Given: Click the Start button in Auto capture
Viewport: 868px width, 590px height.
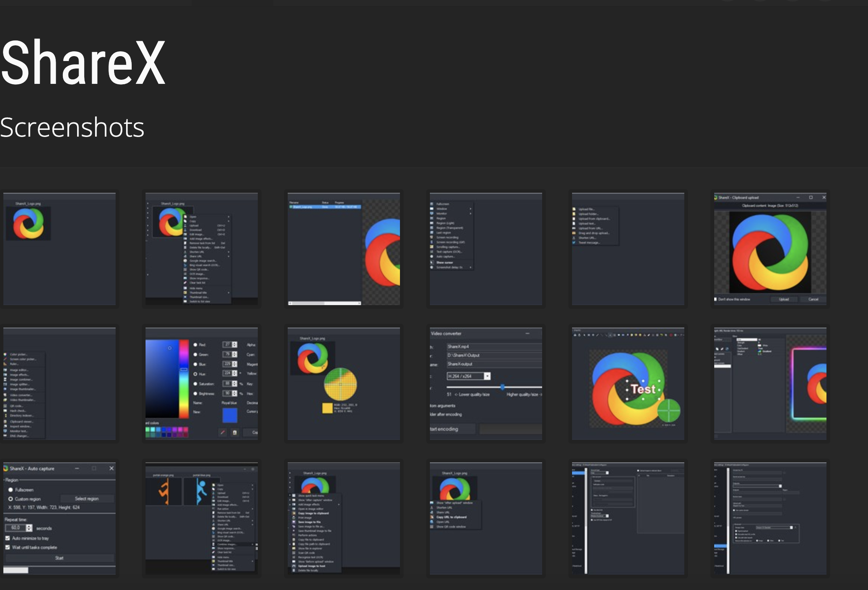Looking at the screenshot, I should (59, 558).
